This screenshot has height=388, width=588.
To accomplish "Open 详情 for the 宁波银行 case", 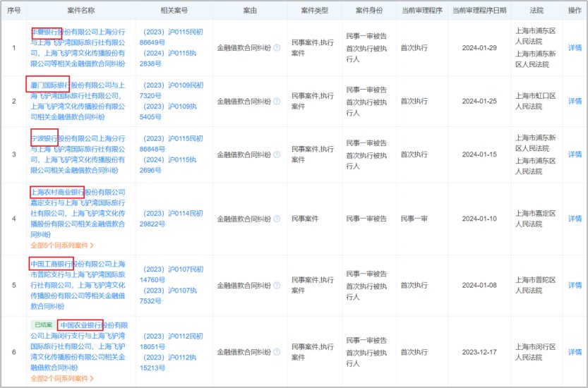I will point(575,154).
